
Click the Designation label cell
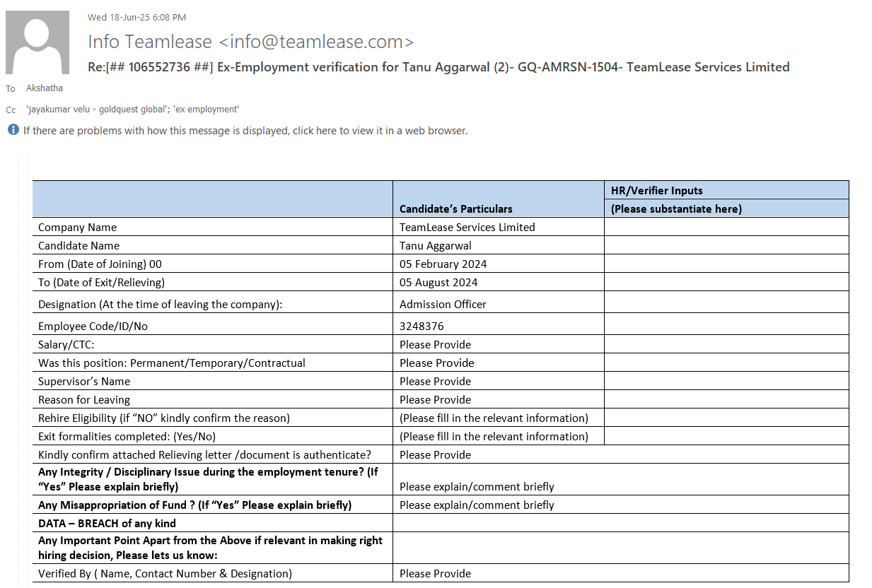(213, 302)
